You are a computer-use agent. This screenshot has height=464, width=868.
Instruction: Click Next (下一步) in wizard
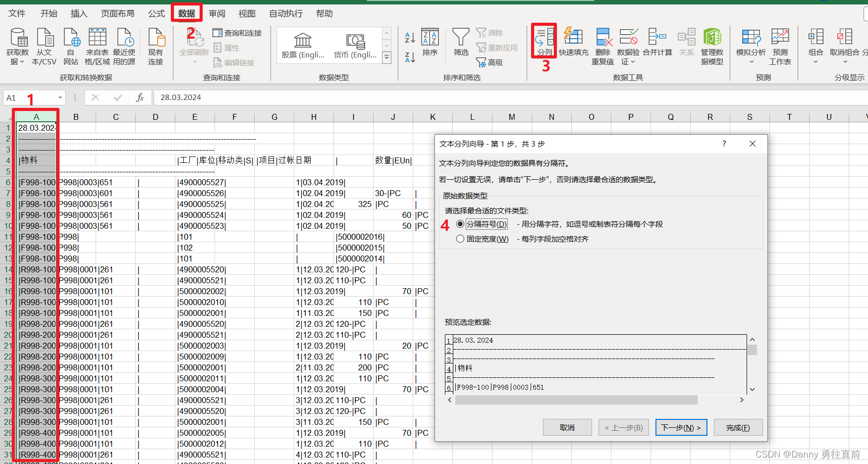coord(681,427)
